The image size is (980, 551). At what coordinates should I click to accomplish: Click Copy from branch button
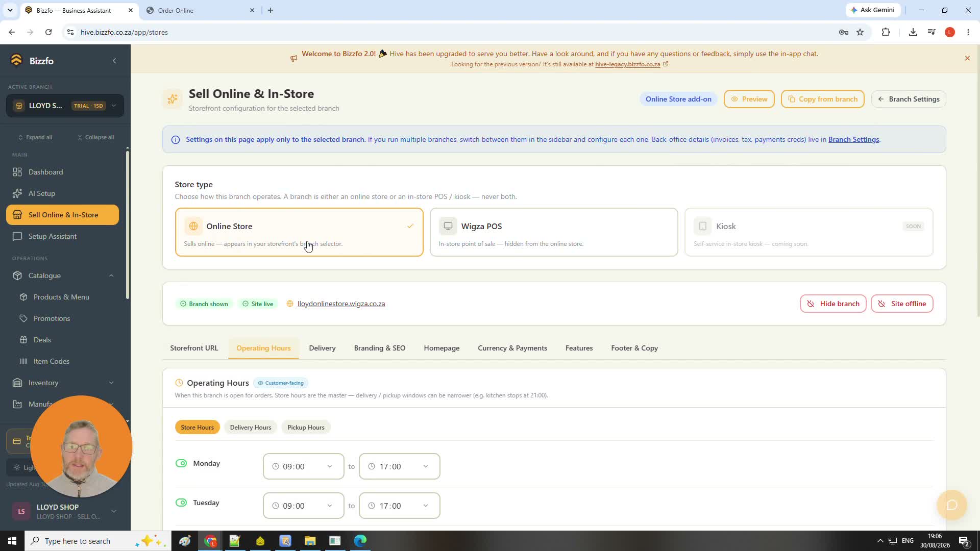[x=822, y=99]
